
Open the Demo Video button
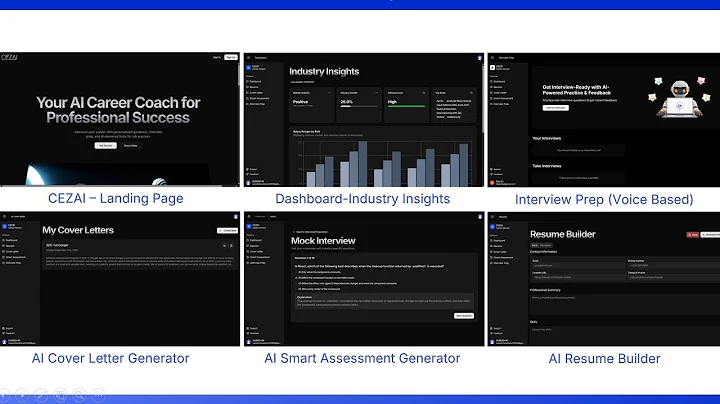[x=130, y=146]
